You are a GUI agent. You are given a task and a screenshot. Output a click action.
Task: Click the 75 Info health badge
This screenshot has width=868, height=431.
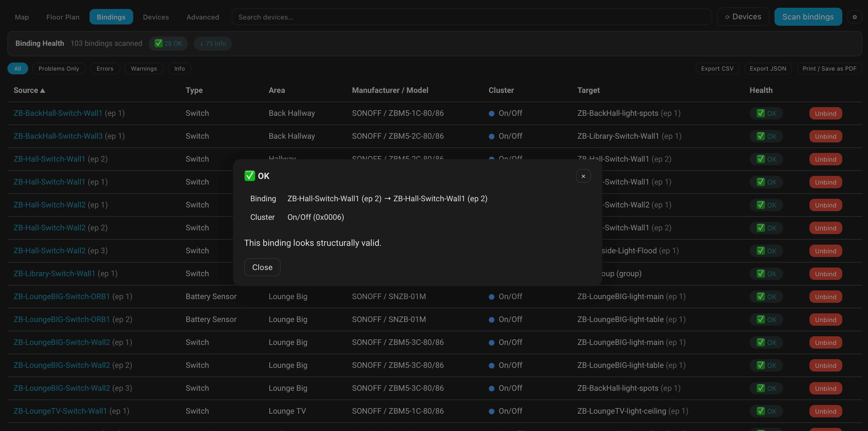[x=213, y=43]
